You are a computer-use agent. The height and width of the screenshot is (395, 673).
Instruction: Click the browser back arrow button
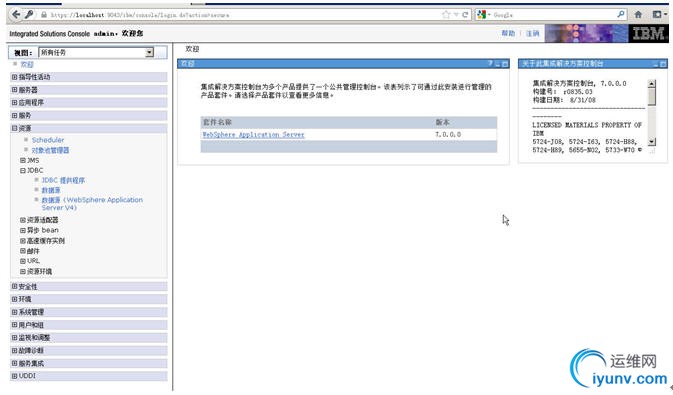pyautogui.click(x=16, y=14)
